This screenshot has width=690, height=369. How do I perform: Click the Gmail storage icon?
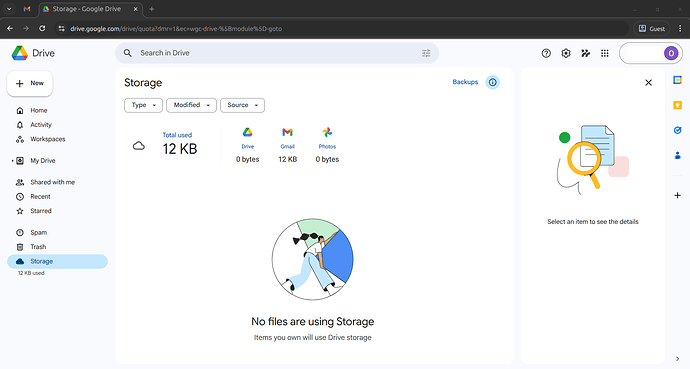[x=287, y=132]
